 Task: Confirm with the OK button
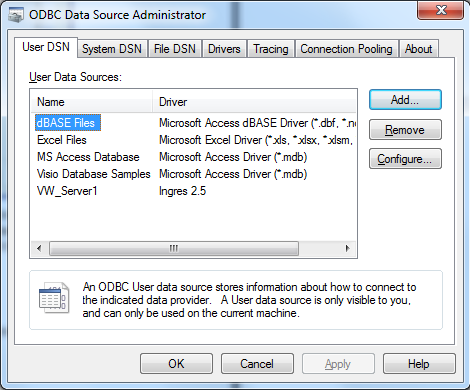(176, 364)
